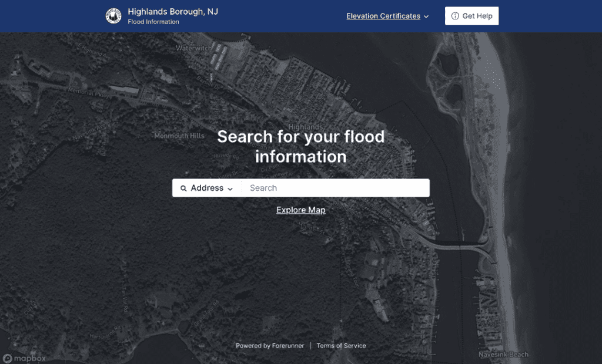Open the Terms of Service link
Image resolution: width=602 pixels, height=364 pixels.
(x=341, y=346)
